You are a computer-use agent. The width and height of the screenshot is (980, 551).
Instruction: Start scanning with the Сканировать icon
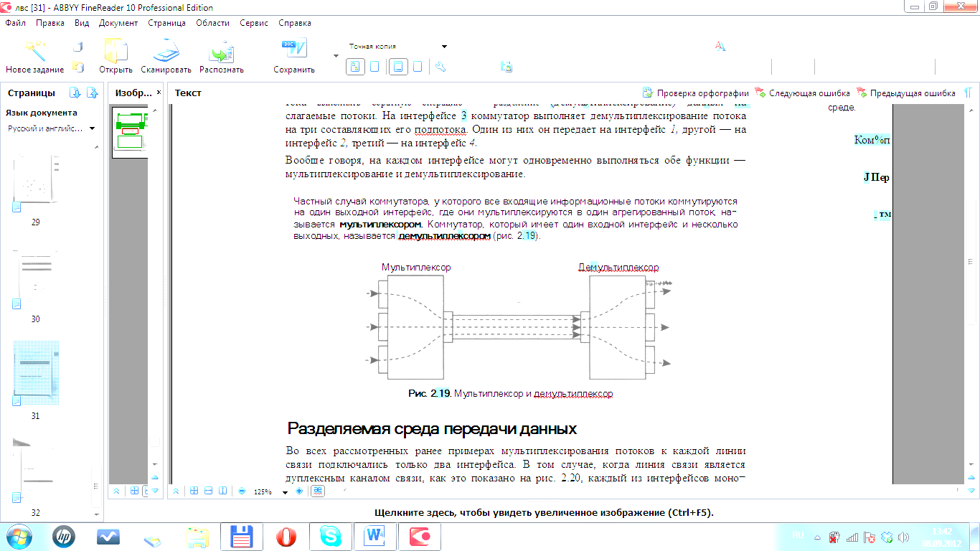click(x=166, y=51)
